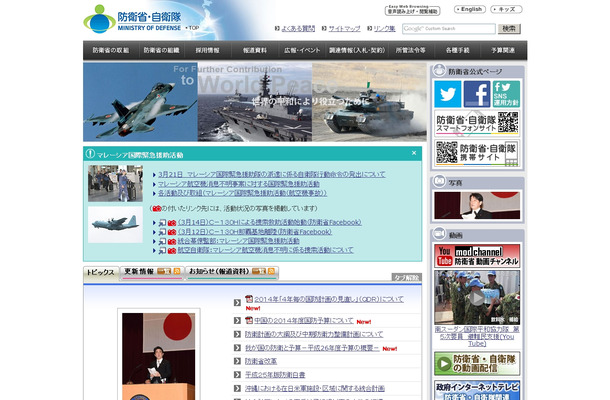Click the podium speech photo in トピックス

[x=159, y=356]
